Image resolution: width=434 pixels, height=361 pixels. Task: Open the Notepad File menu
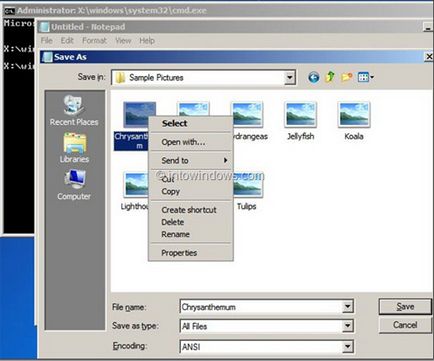[x=47, y=41]
